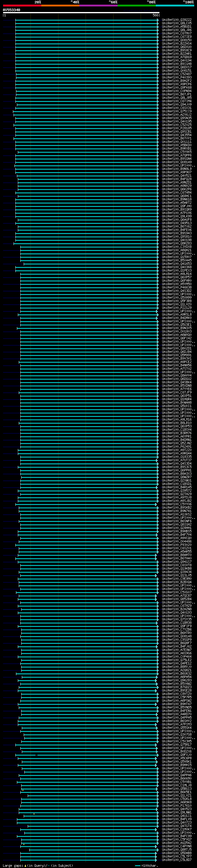This screenshot has height=868, width=197.
Task: Open hit UniRef100_Q39434
Action: pyautogui.click(x=176, y=572)
